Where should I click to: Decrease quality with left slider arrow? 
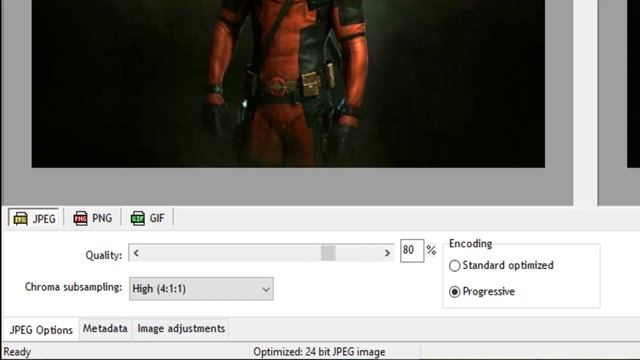[x=136, y=253]
